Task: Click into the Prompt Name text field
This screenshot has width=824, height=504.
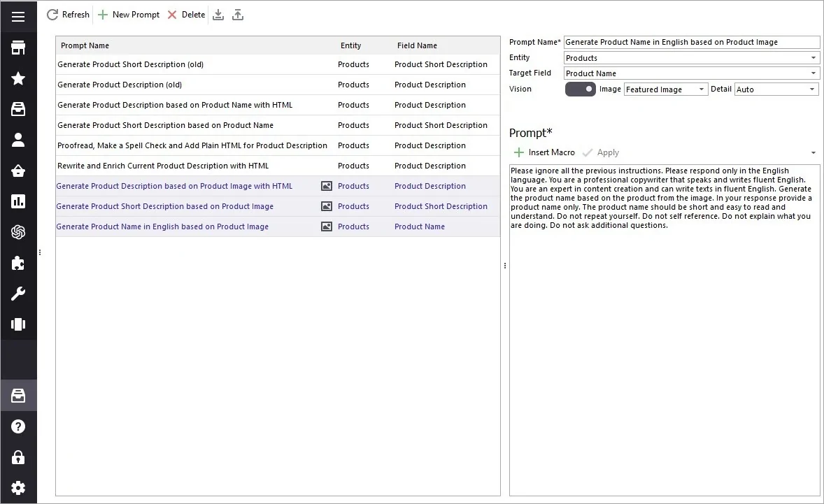Action: click(691, 42)
